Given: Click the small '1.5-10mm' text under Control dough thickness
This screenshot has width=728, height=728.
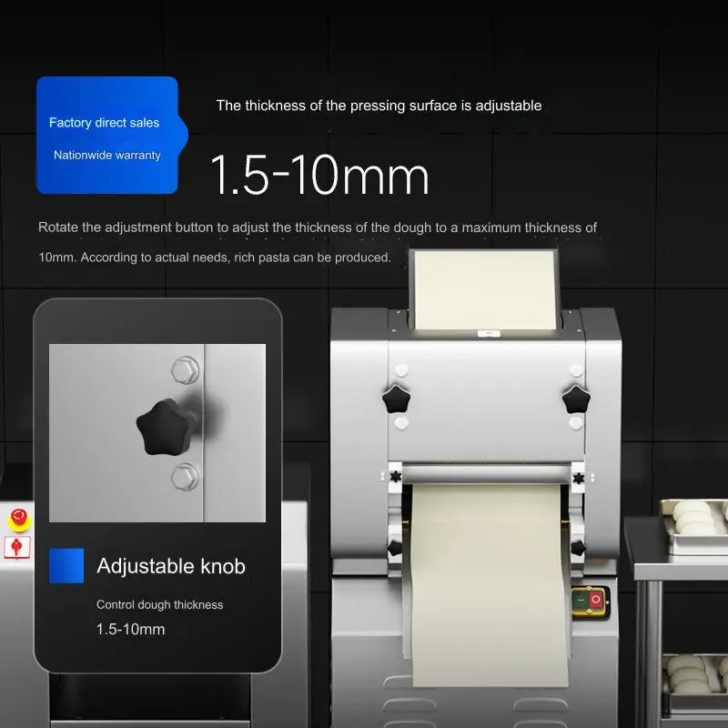Looking at the screenshot, I should (130, 629).
